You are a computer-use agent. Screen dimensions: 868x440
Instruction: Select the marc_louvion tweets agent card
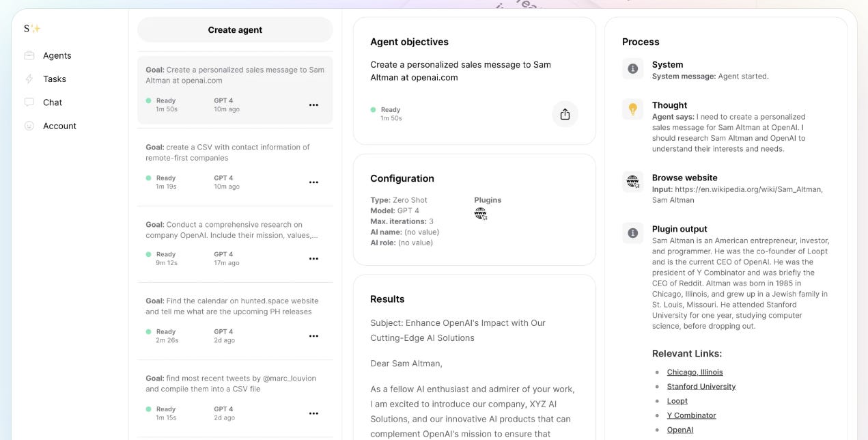pyautogui.click(x=235, y=398)
